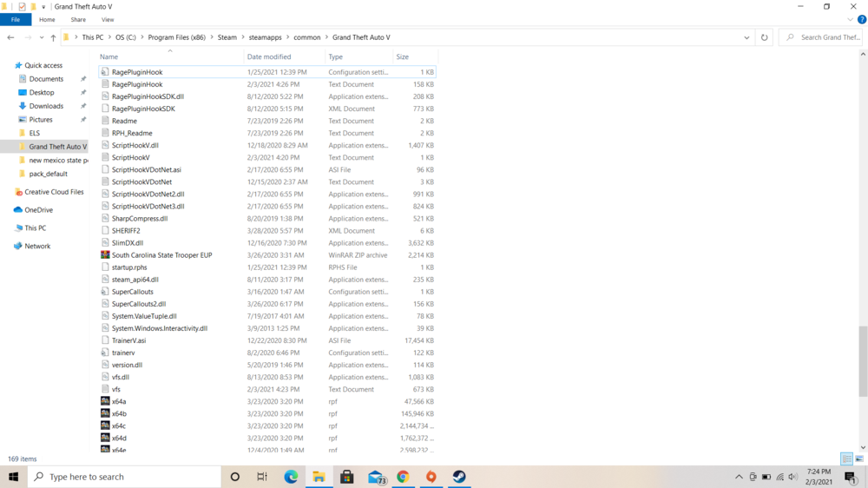This screenshot has width=868, height=488.
Task: Click the OS (C:) breadcrumb
Action: (x=126, y=37)
